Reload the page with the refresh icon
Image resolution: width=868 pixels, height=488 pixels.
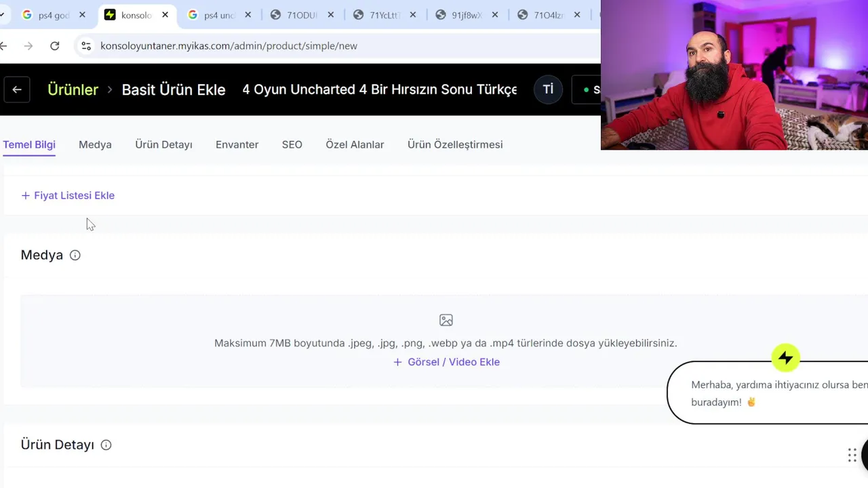(x=55, y=46)
